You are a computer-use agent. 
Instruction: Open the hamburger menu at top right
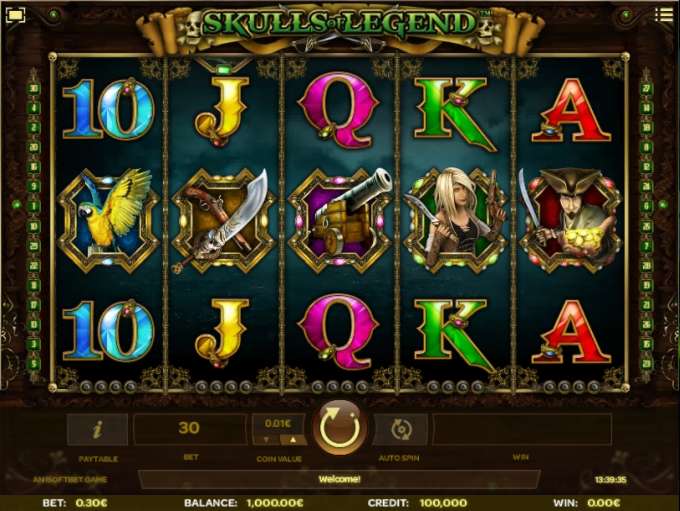(x=664, y=14)
